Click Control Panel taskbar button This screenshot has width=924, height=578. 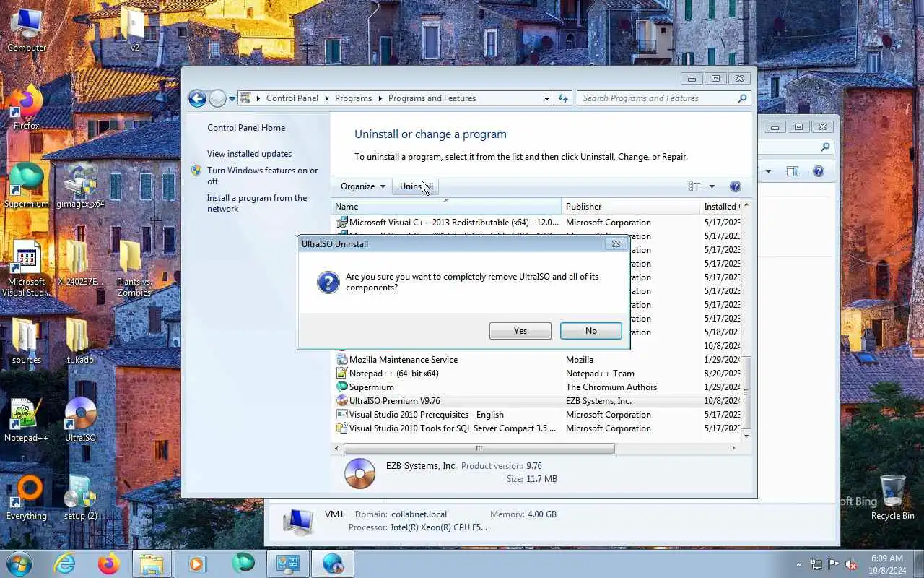click(x=288, y=564)
